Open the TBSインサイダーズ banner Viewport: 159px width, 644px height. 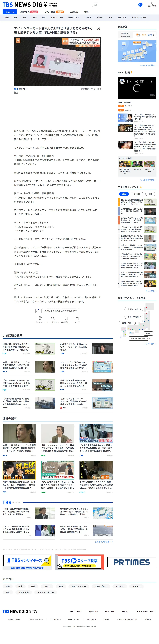(x=27, y=562)
